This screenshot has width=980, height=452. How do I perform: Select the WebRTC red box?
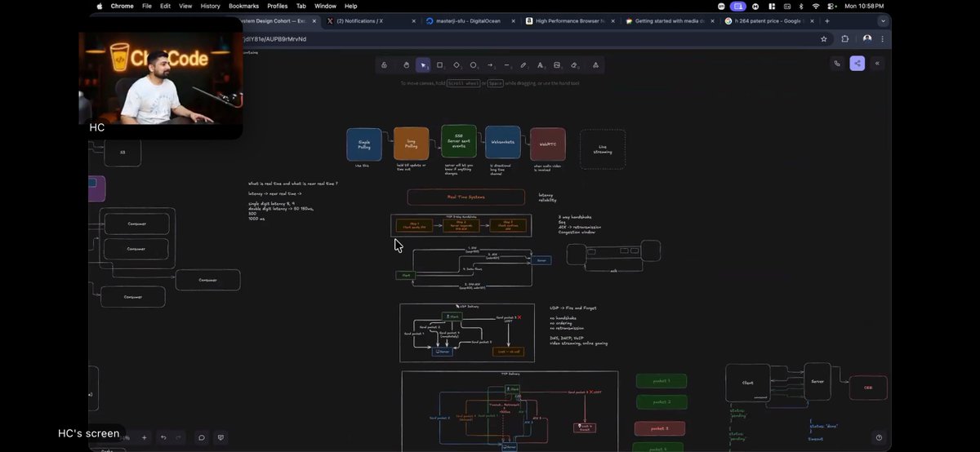coord(547,144)
